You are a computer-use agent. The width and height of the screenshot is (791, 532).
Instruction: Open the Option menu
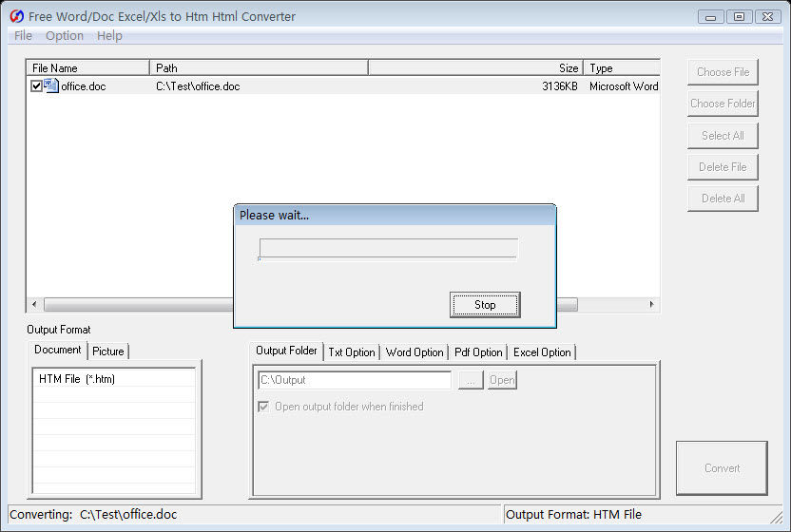(64, 36)
